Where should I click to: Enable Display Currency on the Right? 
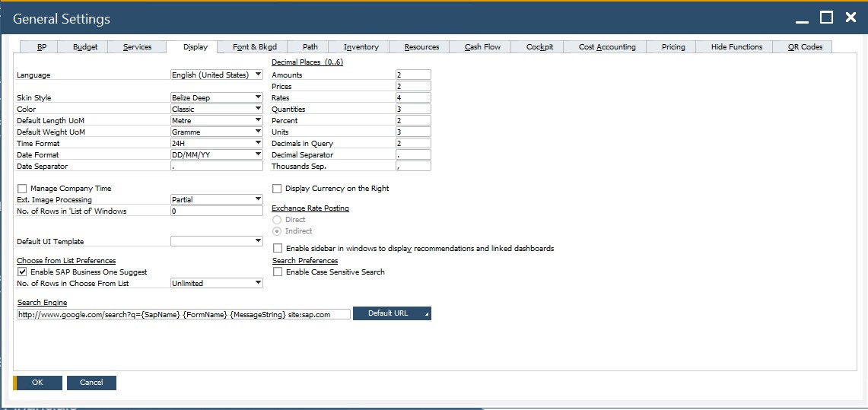(x=277, y=189)
